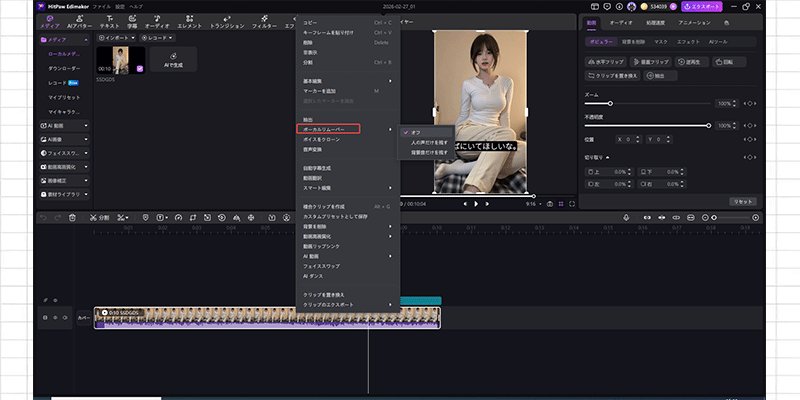This screenshot has width=800, height=400.
Task: Open the 9:16 aspect ratio dropdown
Action: point(534,204)
